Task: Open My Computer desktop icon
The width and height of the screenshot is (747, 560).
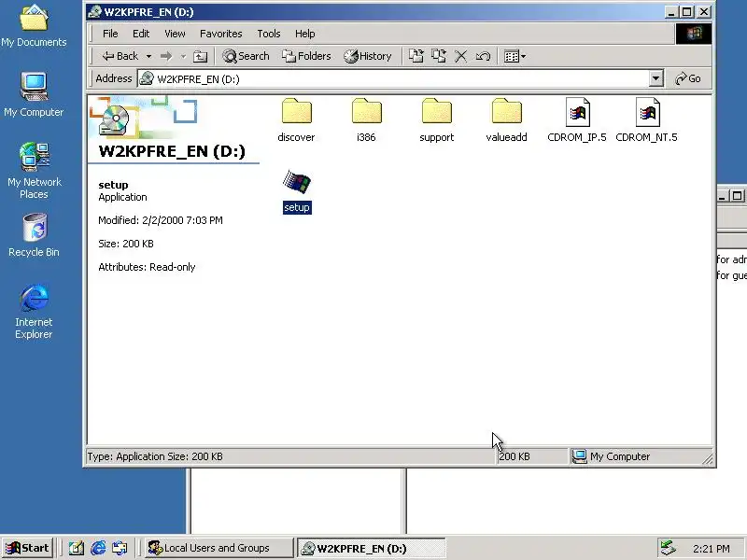Action: pos(34,94)
